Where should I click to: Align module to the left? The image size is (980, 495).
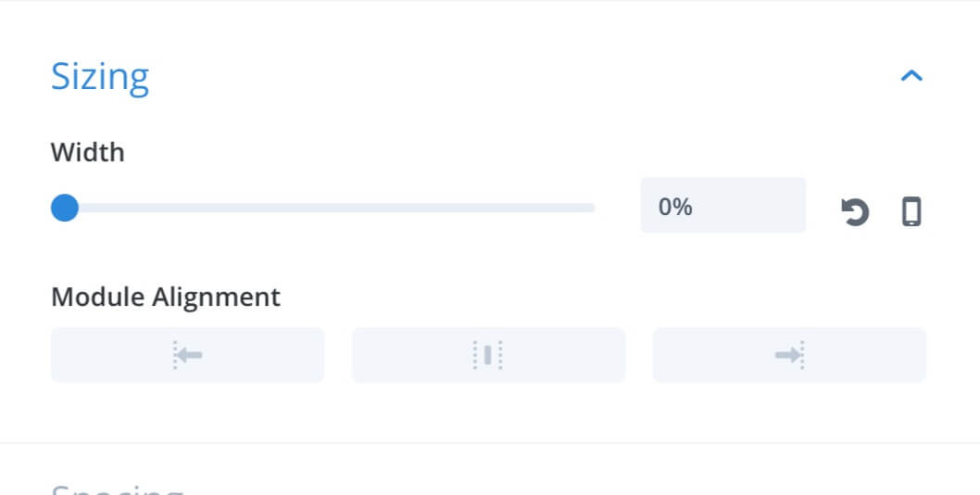click(x=187, y=355)
